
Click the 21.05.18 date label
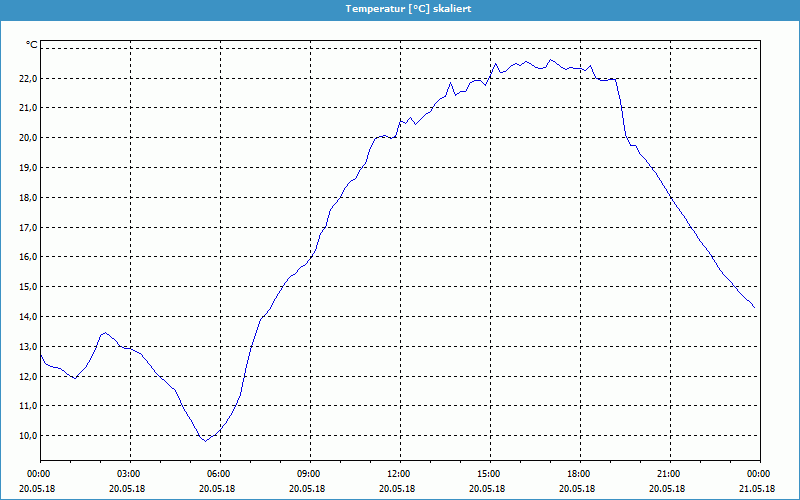point(758,489)
